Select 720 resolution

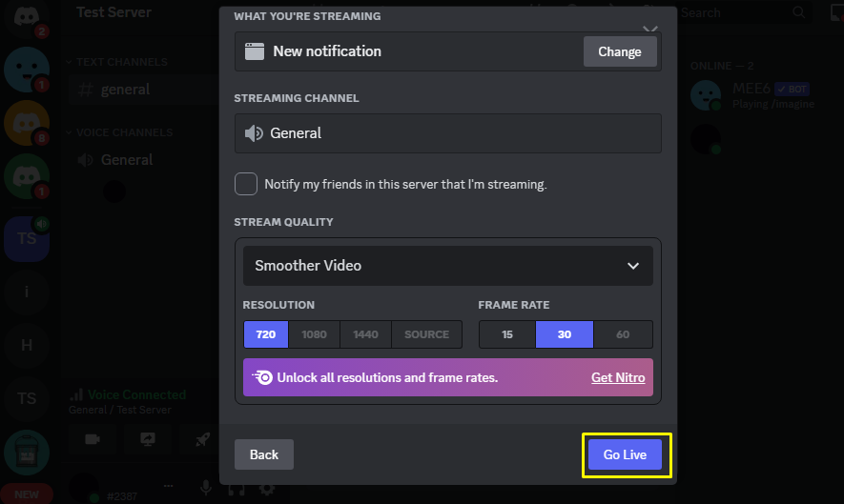click(266, 334)
